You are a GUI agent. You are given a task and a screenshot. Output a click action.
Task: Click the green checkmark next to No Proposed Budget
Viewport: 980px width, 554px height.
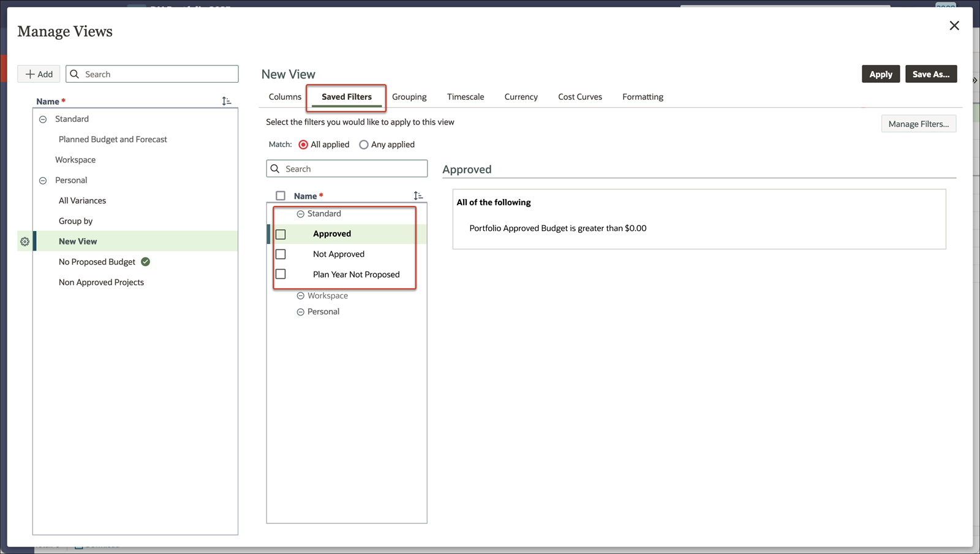[145, 262]
